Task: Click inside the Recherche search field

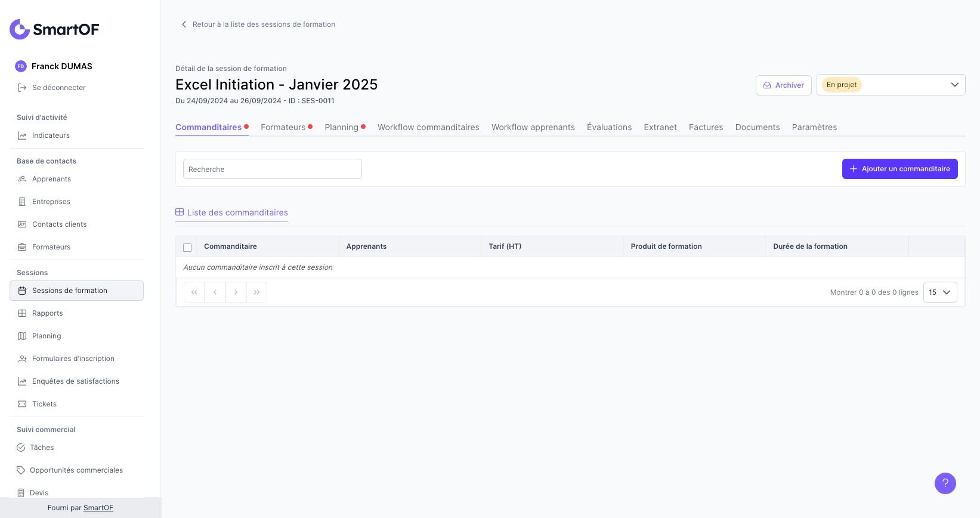Action: (273, 169)
